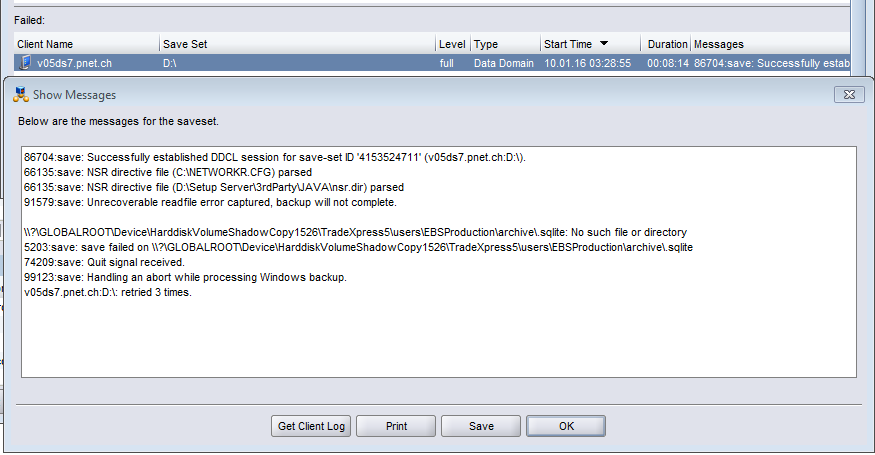Click the Get Client Log button
Image resolution: width=875 pixels, height=455 pixels.
coord(311,426)
